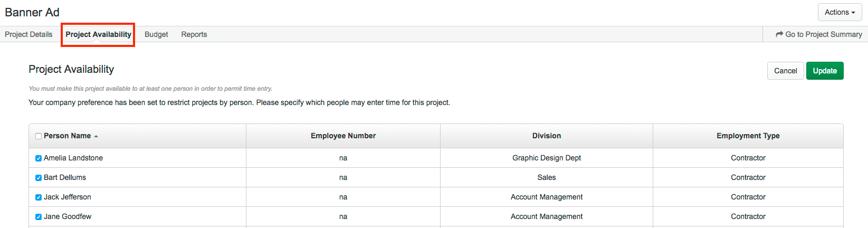868x228 pixels.
Task: Uncheck Jack Jefferson's checkbox
Action: tap(39, 197)
